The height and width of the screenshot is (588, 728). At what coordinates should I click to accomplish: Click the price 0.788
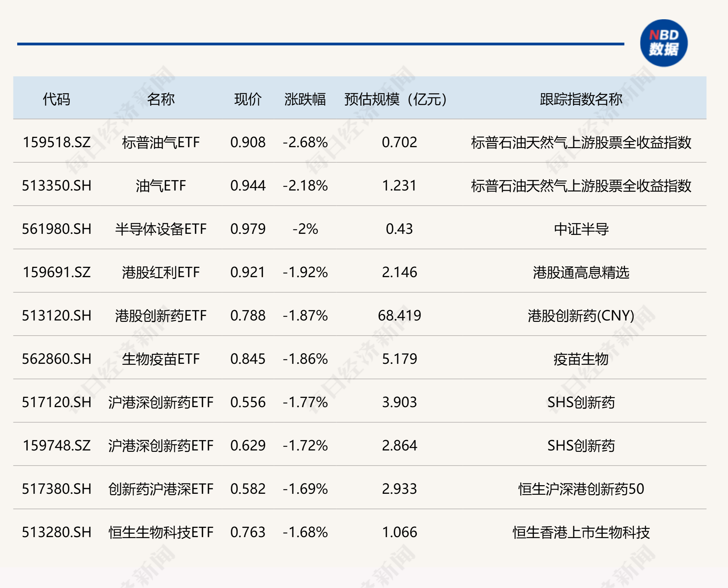pos(248,316)
